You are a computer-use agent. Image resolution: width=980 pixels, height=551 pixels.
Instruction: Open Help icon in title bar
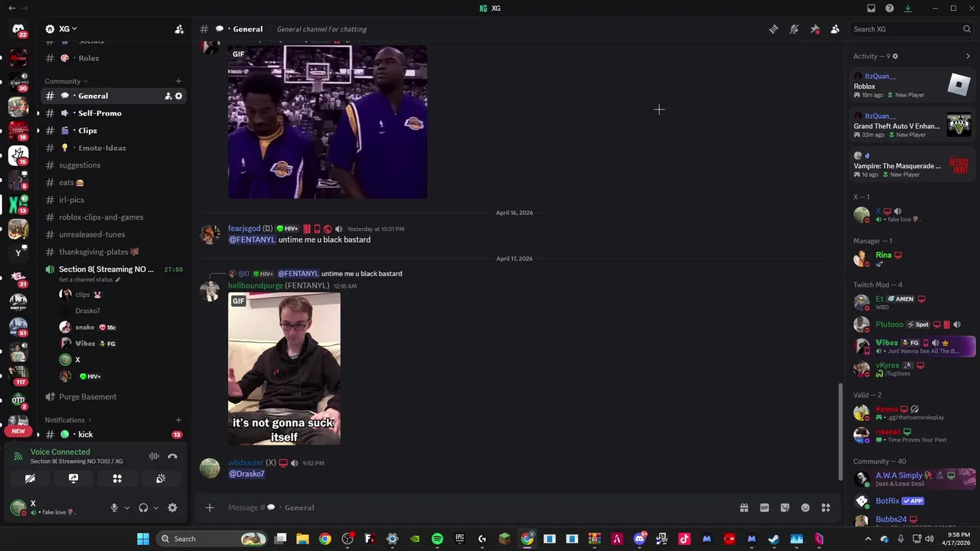coord(890,8)
